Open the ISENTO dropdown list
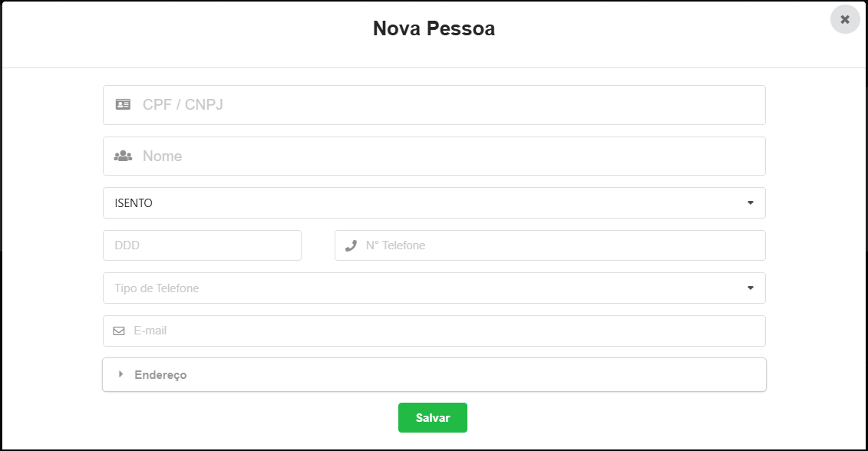Viewport: 868px width, 451px height. (434, 203)
